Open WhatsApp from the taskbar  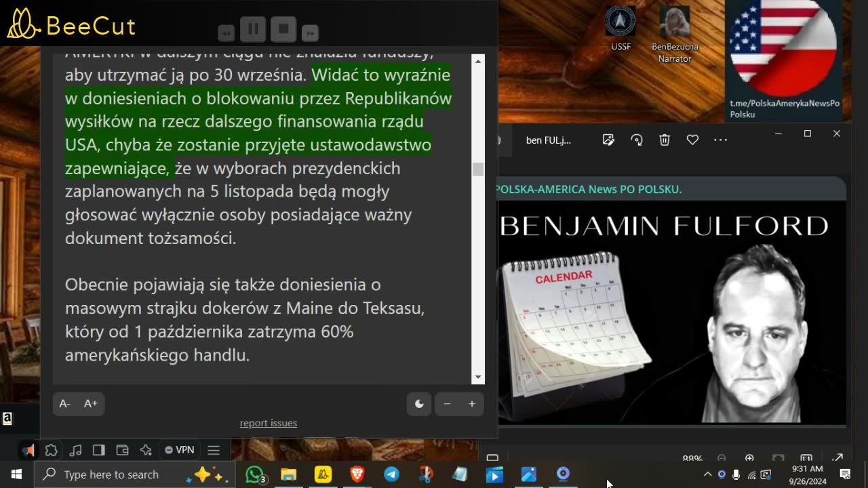[254, 474]
